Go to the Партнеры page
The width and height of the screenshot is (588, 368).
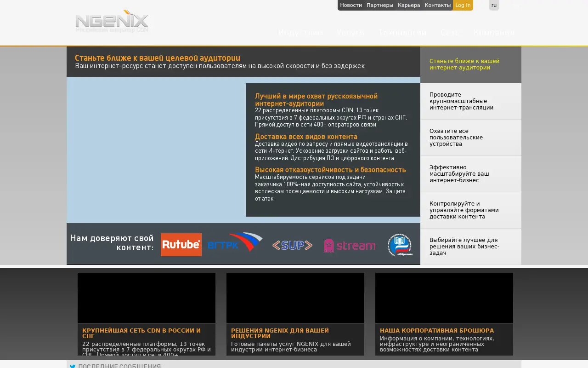[x=380, y=5]
